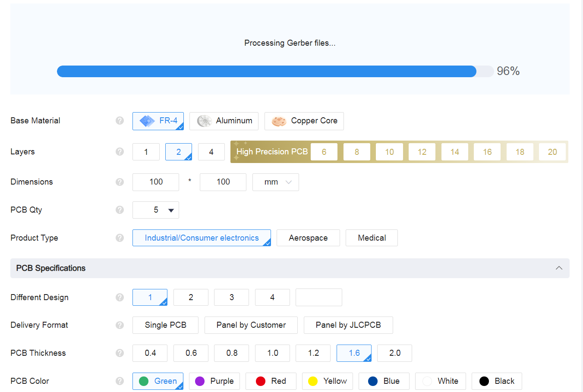Click the second dimension input field
Image resolution: width=583 pixels, height=392 pixels.
click(223, 182)
